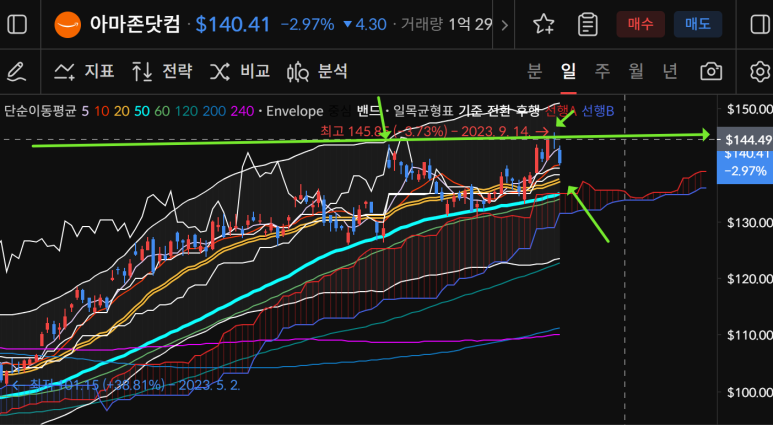Toggle Ichimoku 선행B span
773x425 pixels.
pyautogui.click(x=598, y=111)
